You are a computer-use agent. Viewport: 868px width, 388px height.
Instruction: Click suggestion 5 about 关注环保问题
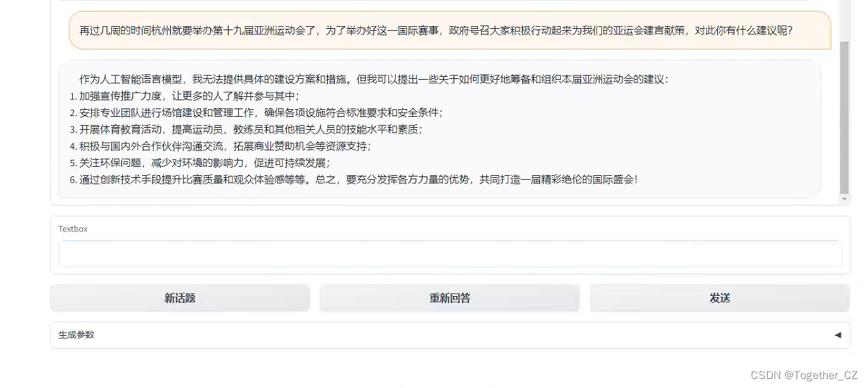[200, 163]
